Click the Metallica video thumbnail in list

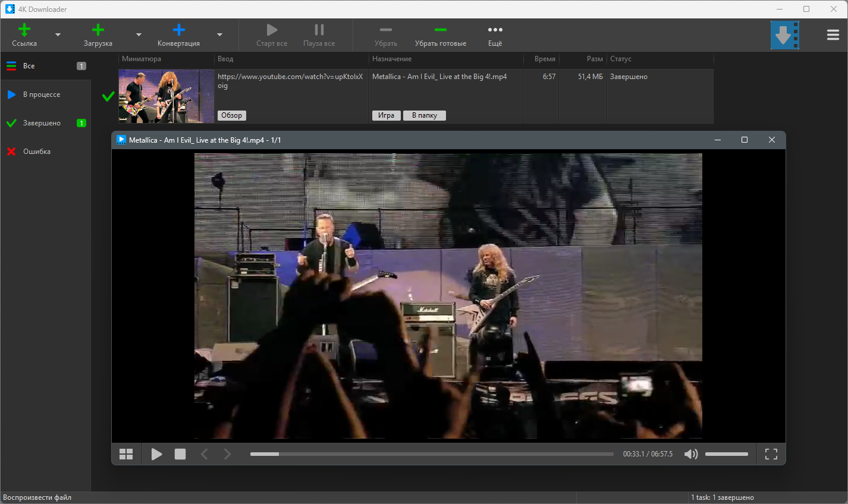166,96
